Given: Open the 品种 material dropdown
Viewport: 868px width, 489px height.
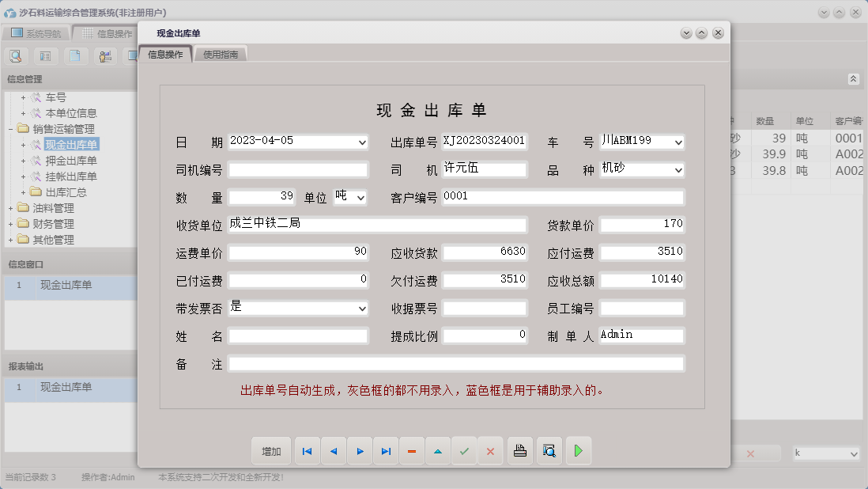Looking at the screenshot, I should (677, 170).
